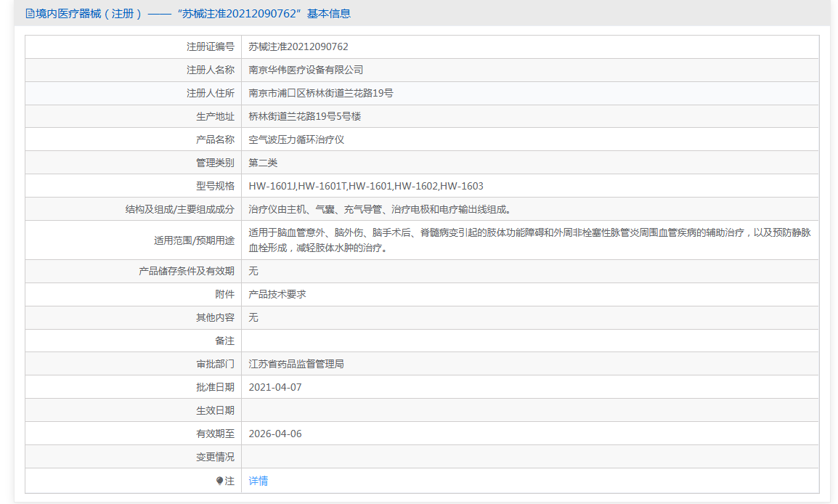Viewport: 838px width, 504px height.
Task: Click the 注册人名称 label
Action: point(210,70)
